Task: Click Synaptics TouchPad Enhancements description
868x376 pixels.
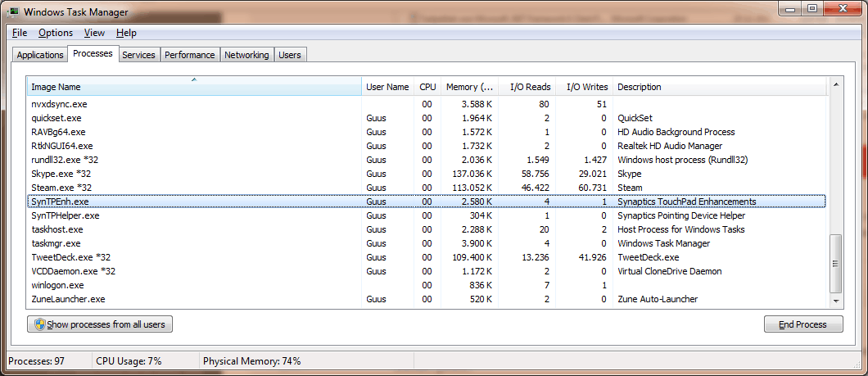Action: coord(686,202)
